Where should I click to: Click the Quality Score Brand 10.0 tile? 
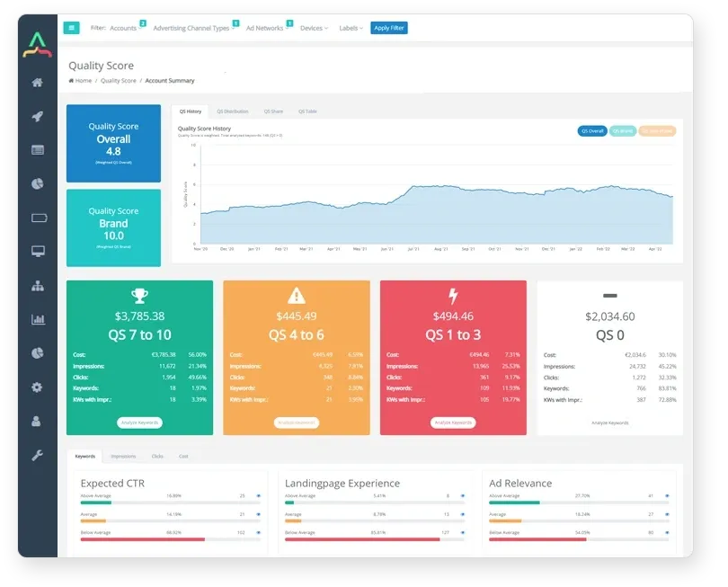coord(114,228)
